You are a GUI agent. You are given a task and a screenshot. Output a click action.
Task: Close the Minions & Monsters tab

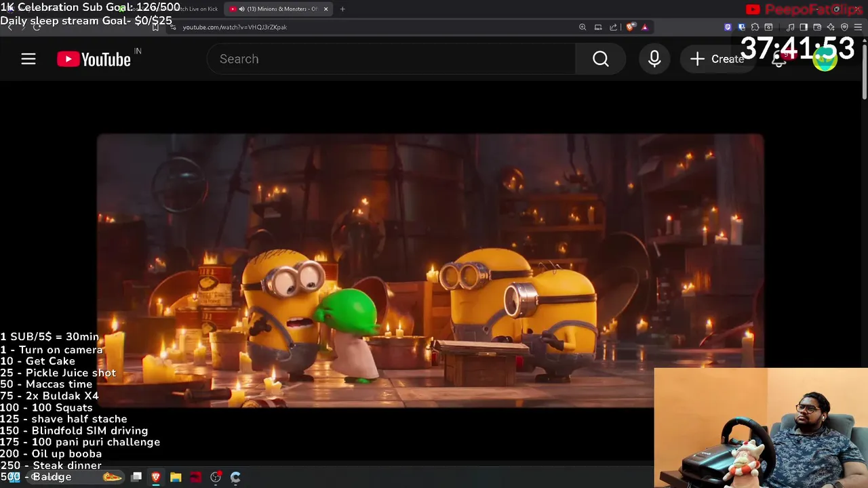pos(325,9)
